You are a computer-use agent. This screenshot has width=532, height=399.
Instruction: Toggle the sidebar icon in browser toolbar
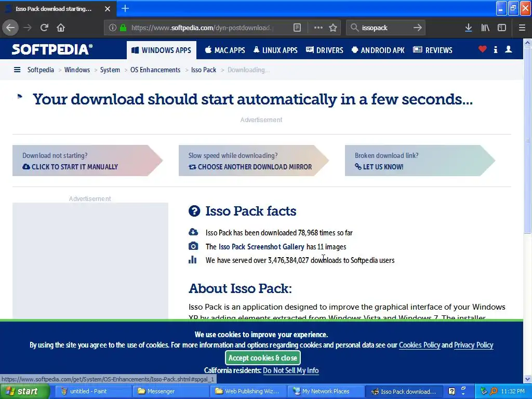[502, 28]
